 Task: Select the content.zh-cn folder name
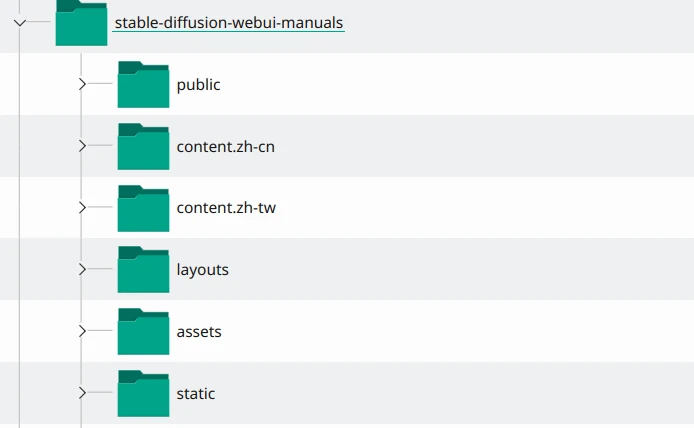click(x=225, y=147)
